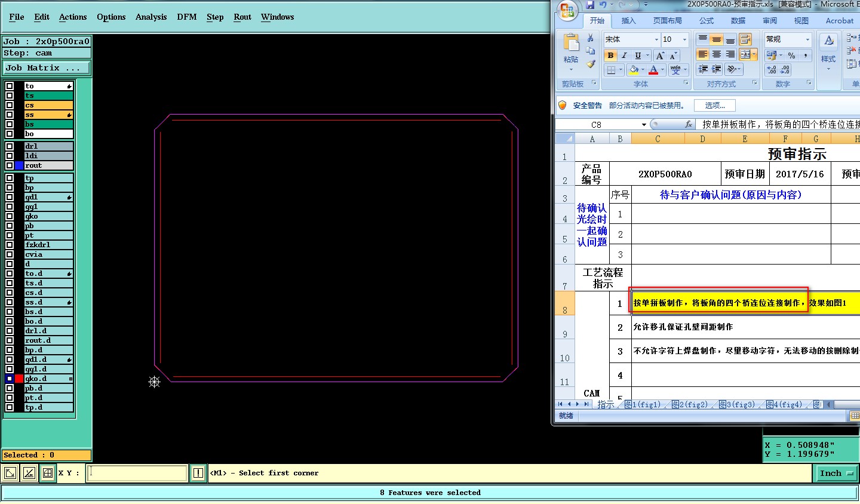Click the Underline U icon
Screen dimensions: 860x504
(638, 56)
